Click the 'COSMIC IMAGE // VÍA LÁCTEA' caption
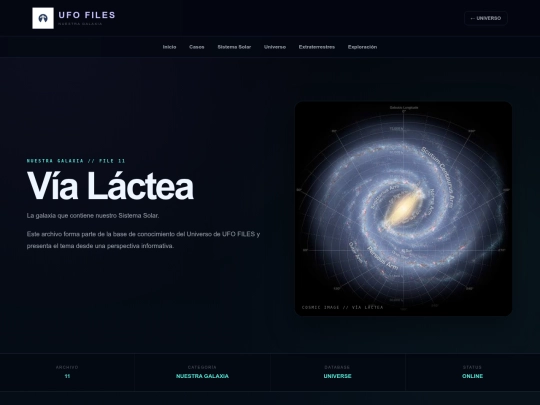This screenshot has width=540, height=405. 342,307
